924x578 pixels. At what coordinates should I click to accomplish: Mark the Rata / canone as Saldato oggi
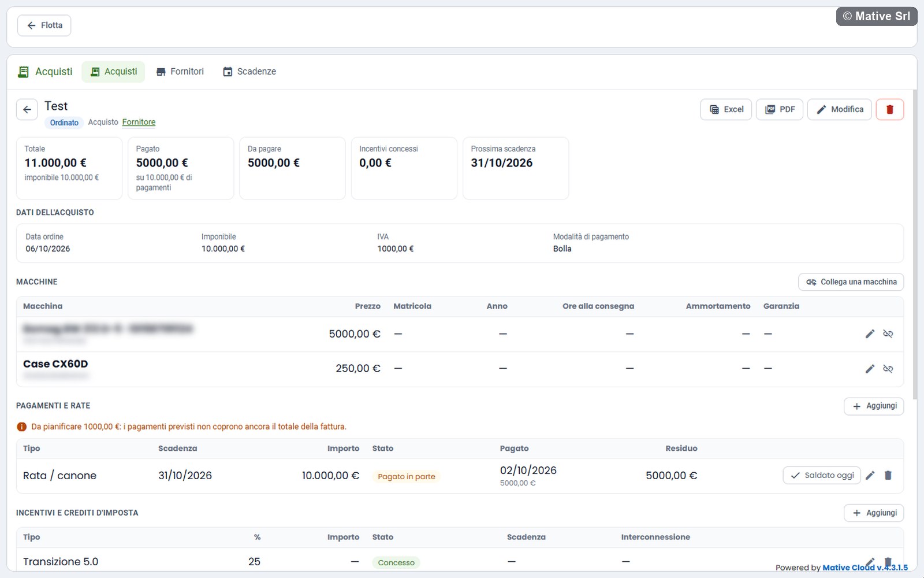(x=822, y=475)
